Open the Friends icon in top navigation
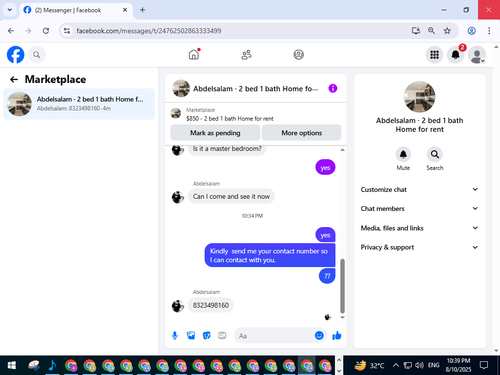The image size is (500, 375). 246,55
